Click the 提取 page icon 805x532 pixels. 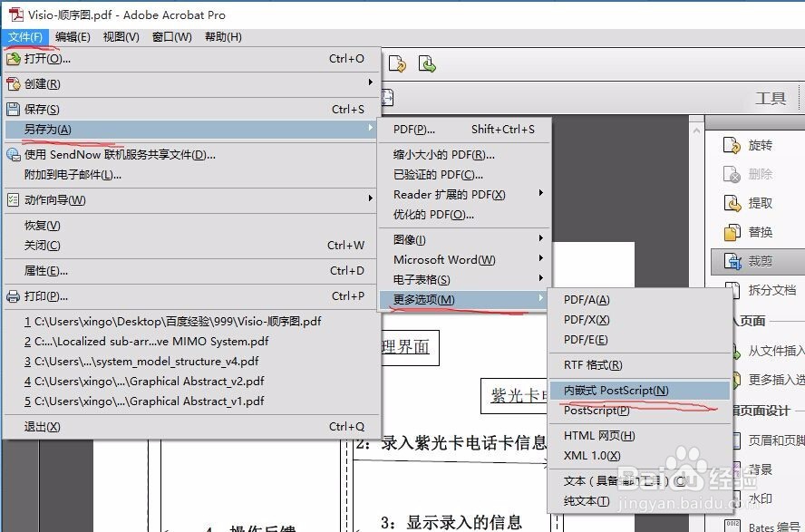(x=732, y=203)
